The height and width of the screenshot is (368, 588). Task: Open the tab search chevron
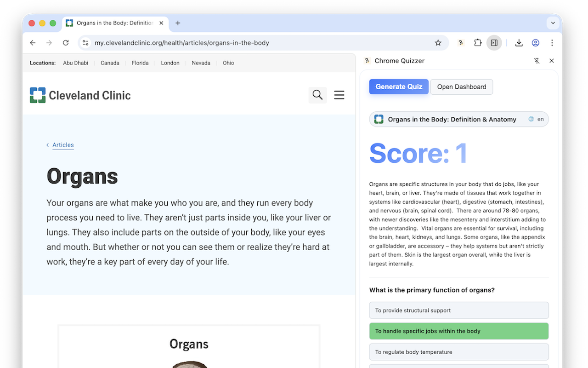(553, 23)
